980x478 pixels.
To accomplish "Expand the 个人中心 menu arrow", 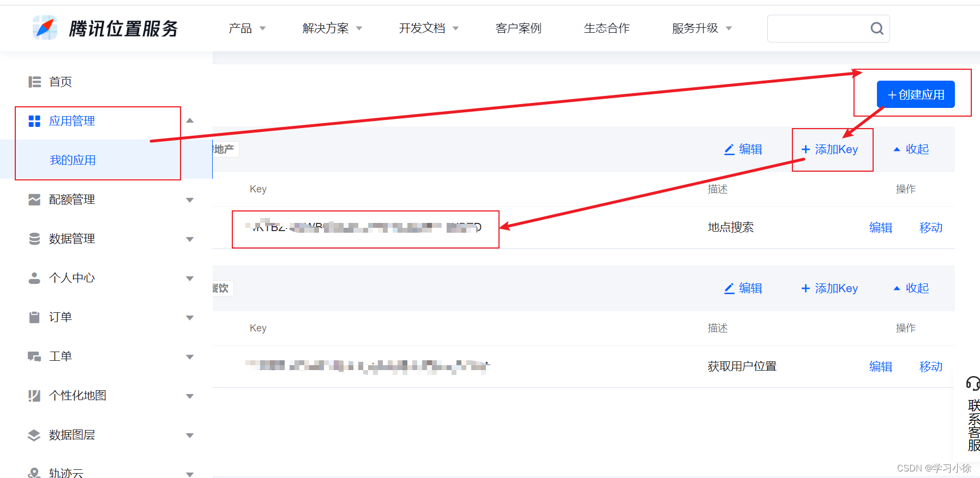I will click(x=190, y=279).
